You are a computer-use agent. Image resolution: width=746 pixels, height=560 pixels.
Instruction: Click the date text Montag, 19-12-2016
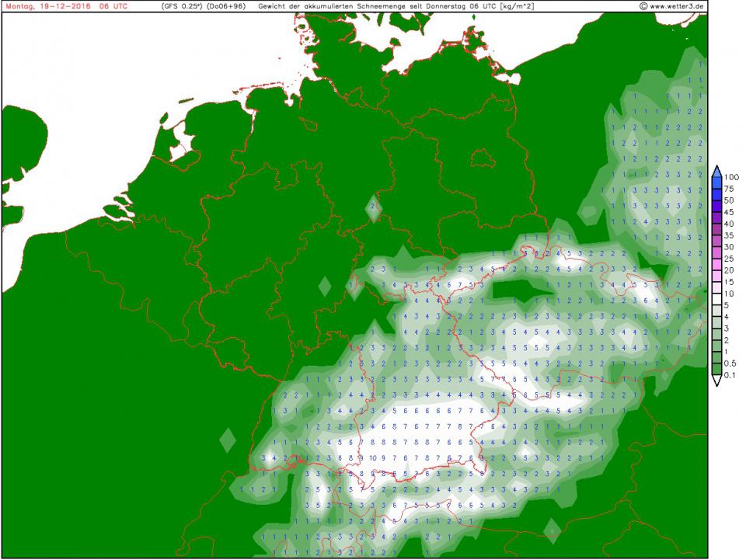coord(45,6)
